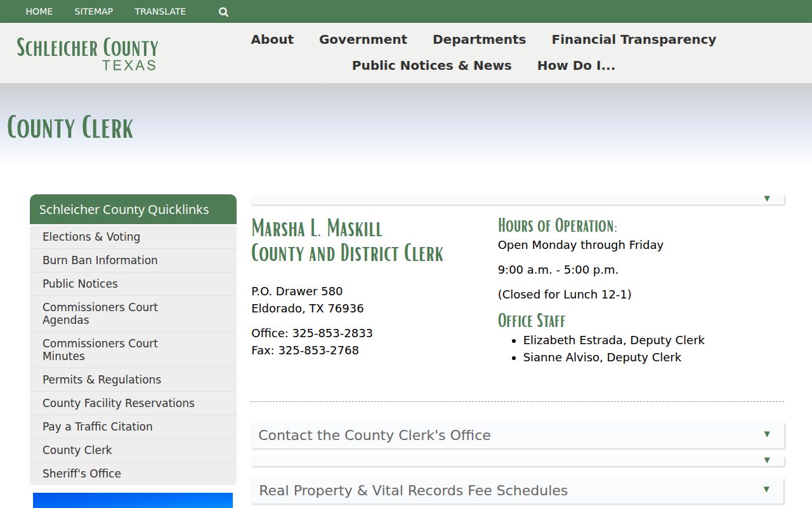
Task: Click the 9:00 a.m. - 5:00 p.m. hours text
Action: point(558,270)
